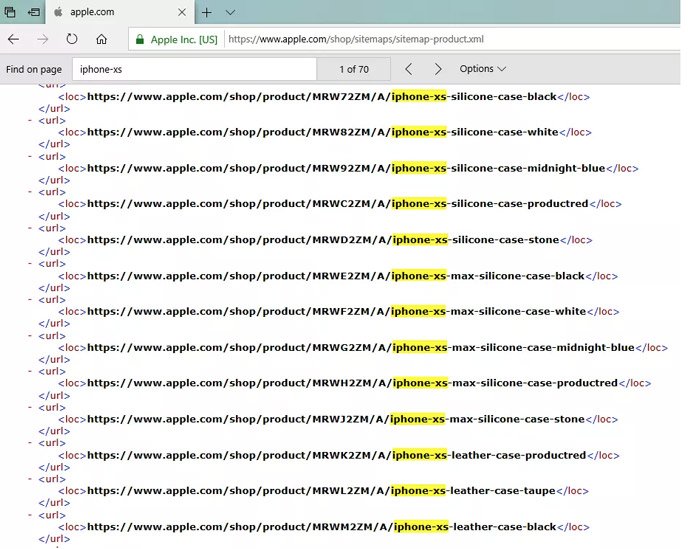Click the Forward navigation arrow
Image resolution: width=700 pixels, height=549 pixels.
[42, 40]
